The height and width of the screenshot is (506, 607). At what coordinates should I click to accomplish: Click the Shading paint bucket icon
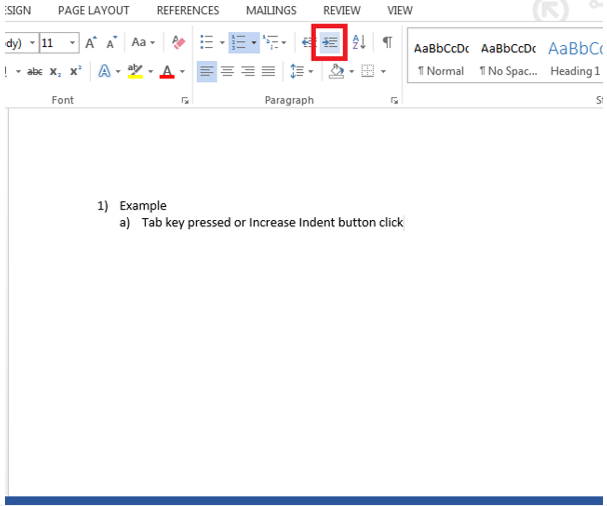336,71
